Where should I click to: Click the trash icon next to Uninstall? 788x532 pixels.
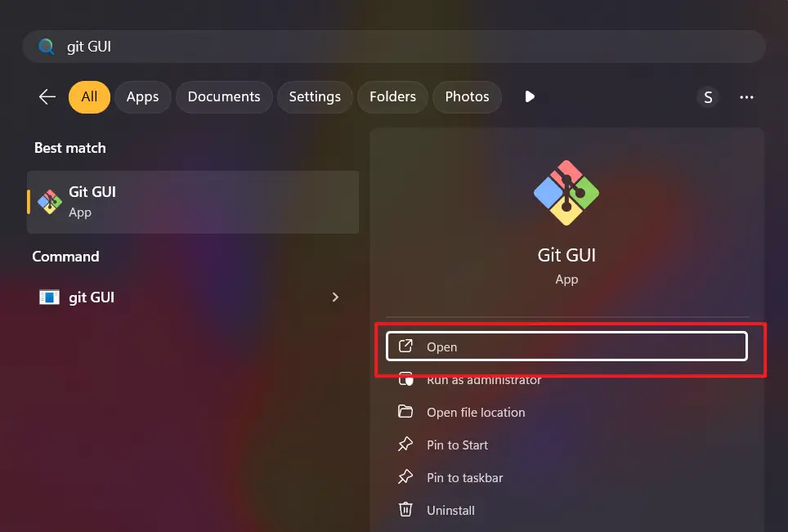click(x=405, y=510)
